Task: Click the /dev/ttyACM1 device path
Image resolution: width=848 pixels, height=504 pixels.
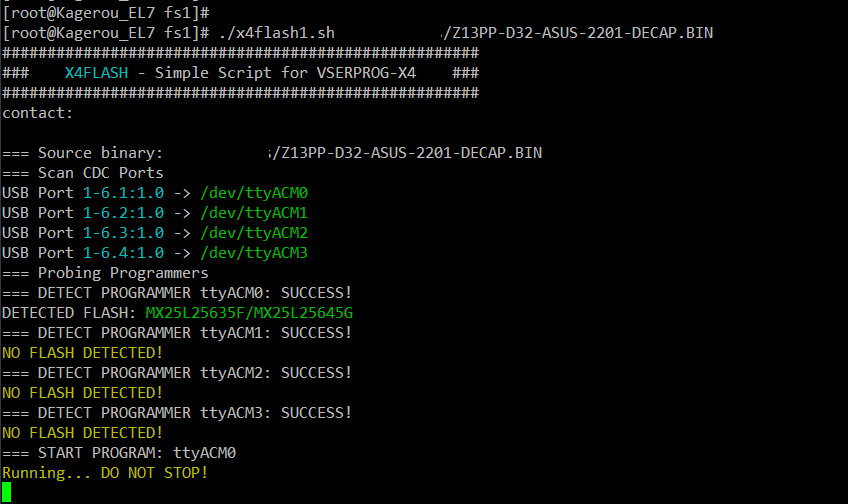Action: (254, 213)
